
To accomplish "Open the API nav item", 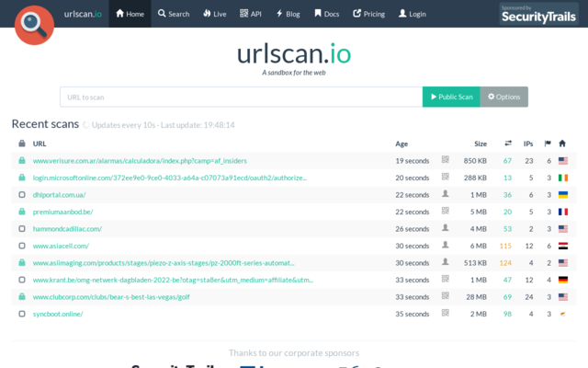I will tap(251, 14).
